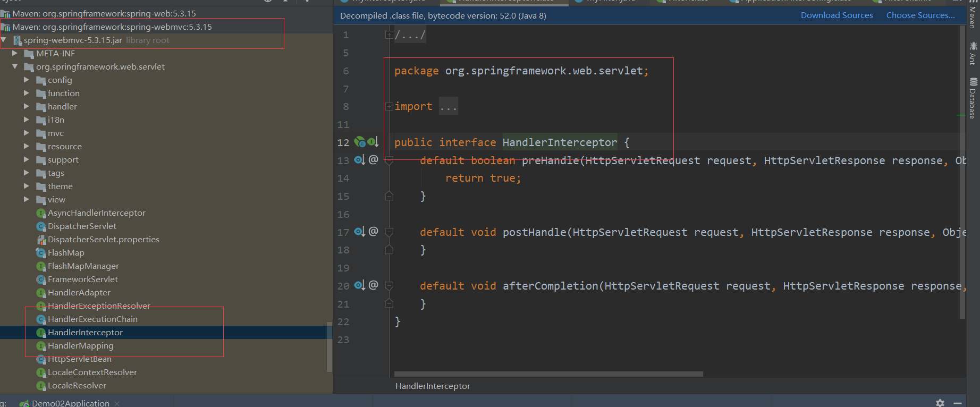
Task: Select Maven spring-webmvc:5.3.15 library
Action: (112, 27)
